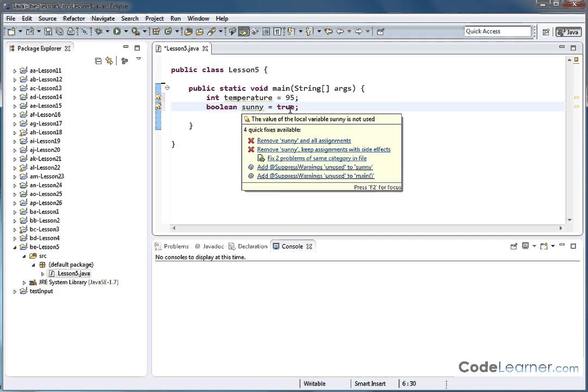
Task: Open New wizard dropdown arrow
Action: [20, 32]
